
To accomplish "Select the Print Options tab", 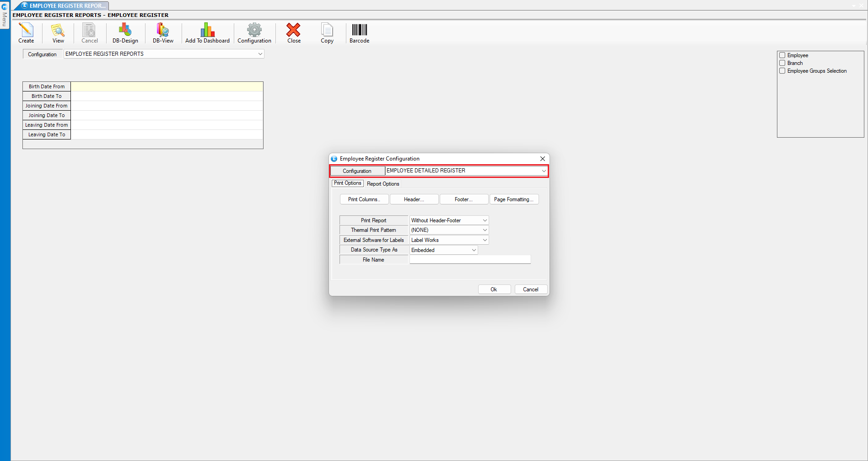I will point(347,183).
